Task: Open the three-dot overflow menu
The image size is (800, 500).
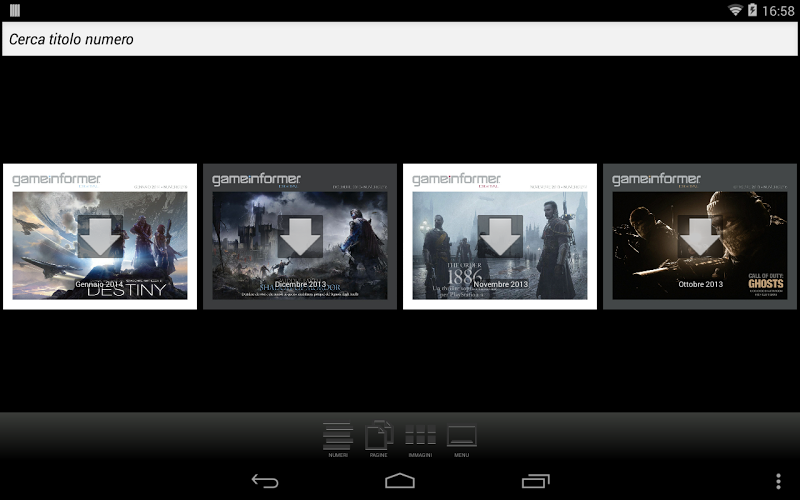Action: coord(778,481)
